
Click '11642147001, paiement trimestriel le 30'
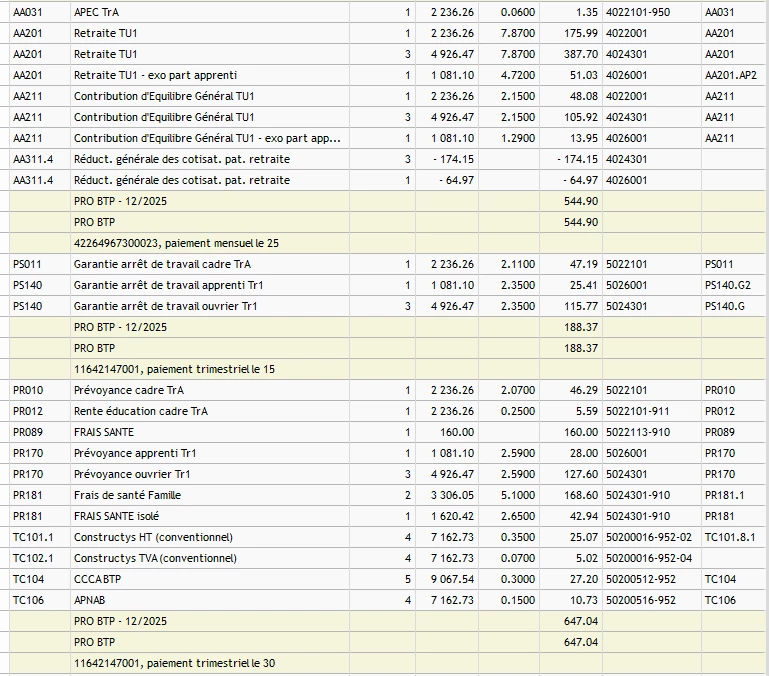click(x=174, y=664)
